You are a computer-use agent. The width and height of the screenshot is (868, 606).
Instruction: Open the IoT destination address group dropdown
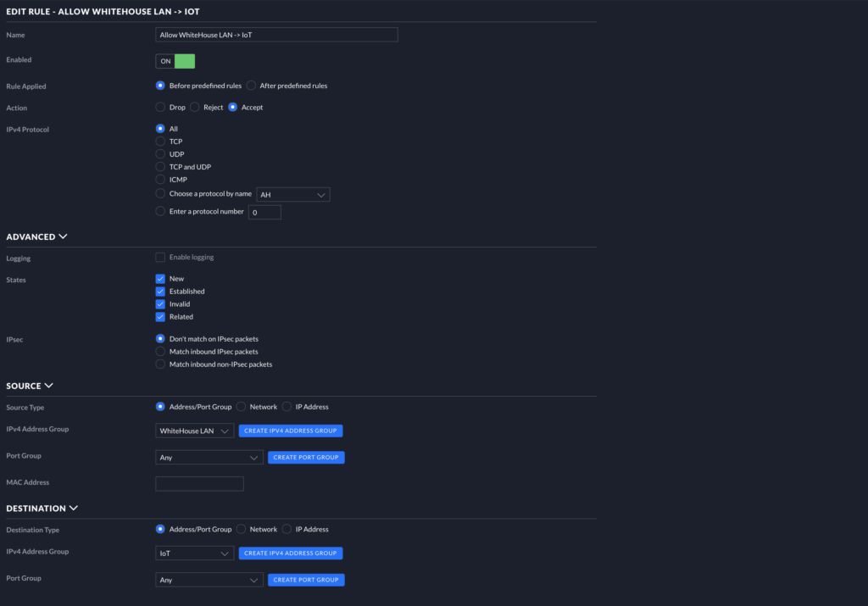(195, 553)
